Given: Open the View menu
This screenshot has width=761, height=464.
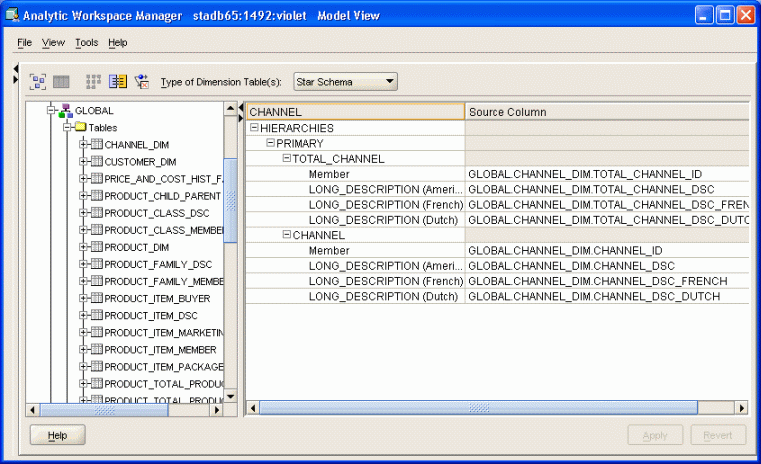Looking at the screenshot, I should click(x=53, y=43).
